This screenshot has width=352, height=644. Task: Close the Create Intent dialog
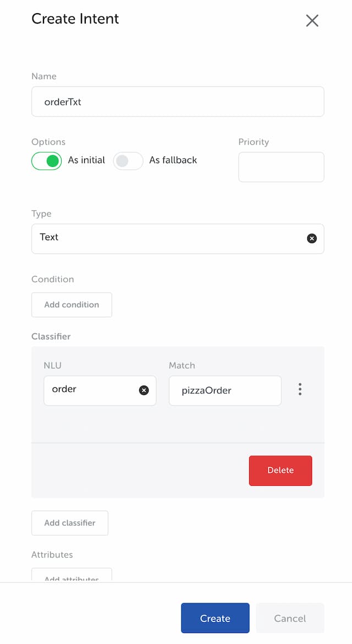coord(312,20)
